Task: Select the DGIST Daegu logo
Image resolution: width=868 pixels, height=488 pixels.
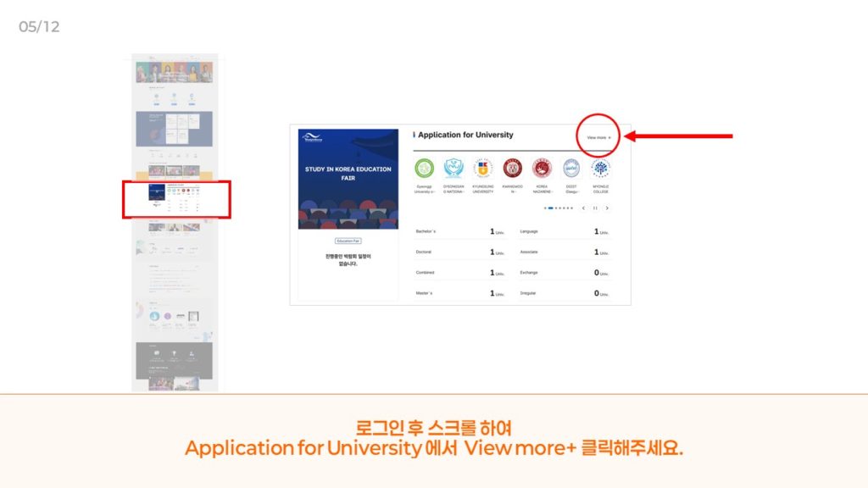Action: pos(571,168)
